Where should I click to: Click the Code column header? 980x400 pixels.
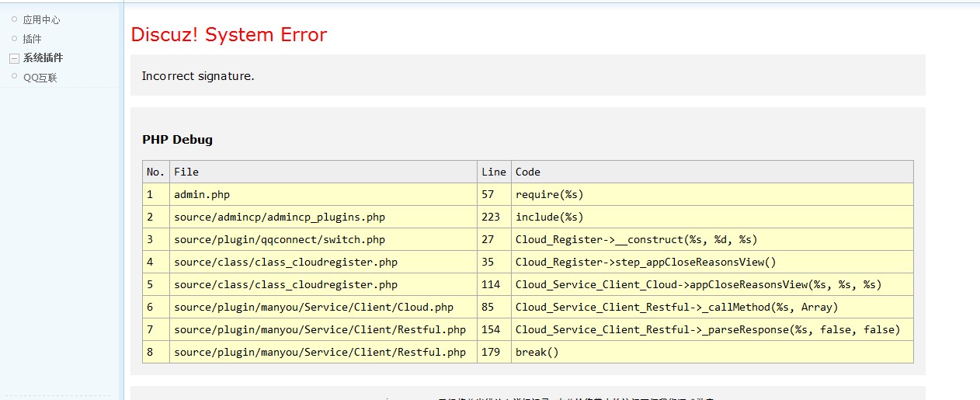click(x=712, y=172)
